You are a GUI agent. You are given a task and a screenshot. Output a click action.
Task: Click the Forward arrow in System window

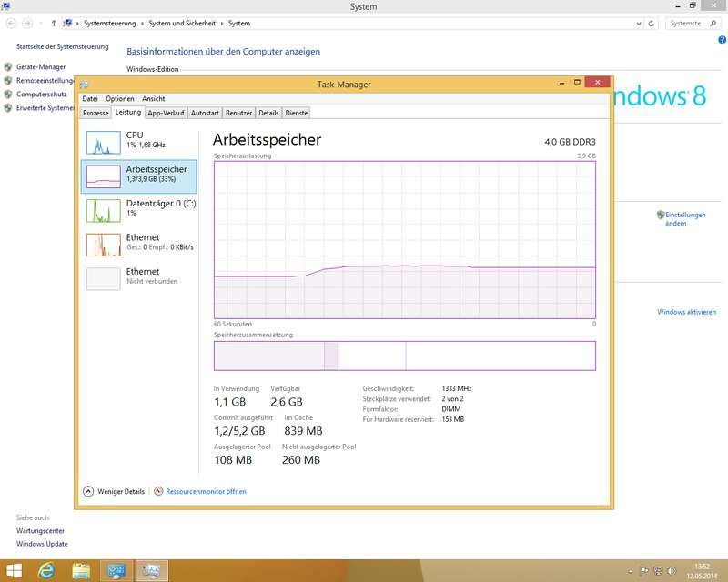click(x=27, y=24)
